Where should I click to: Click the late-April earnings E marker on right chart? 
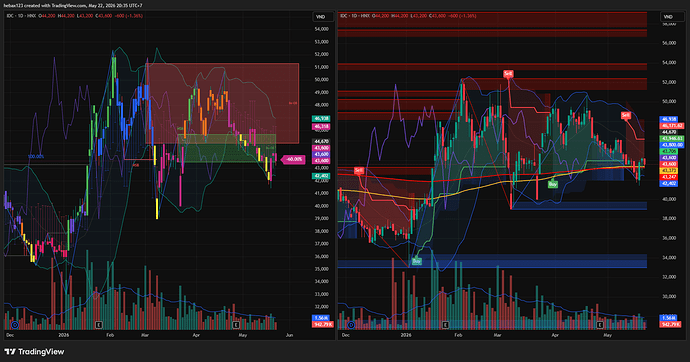pos(600,325)
